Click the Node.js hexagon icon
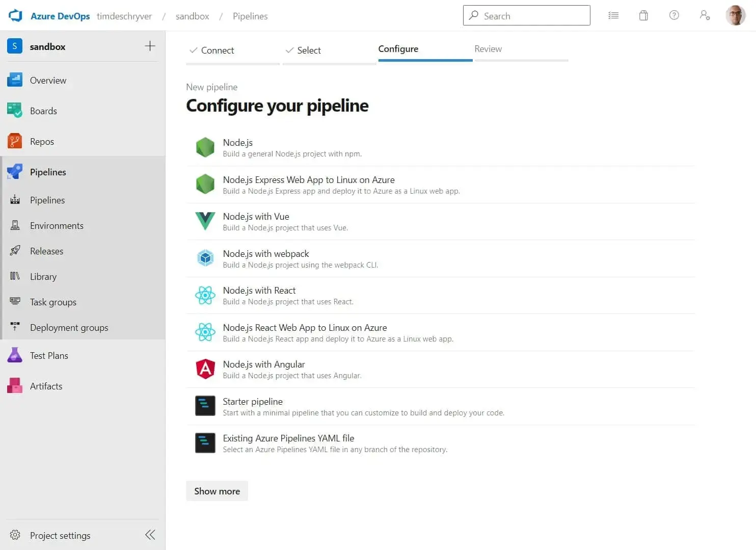Viewport: 756px width, 550px height. pos(205,147)
